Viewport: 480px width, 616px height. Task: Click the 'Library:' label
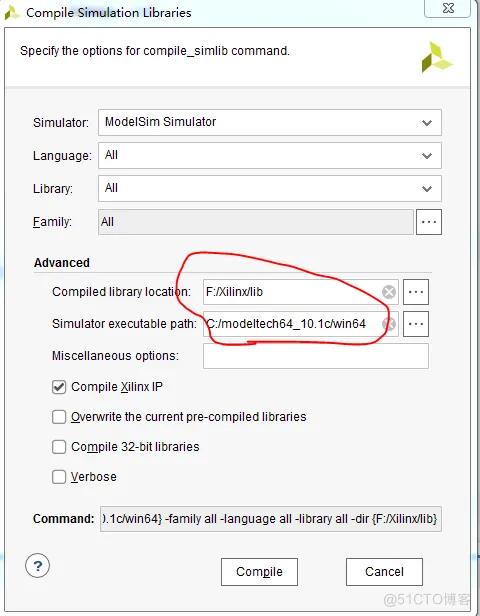point(53,189)
